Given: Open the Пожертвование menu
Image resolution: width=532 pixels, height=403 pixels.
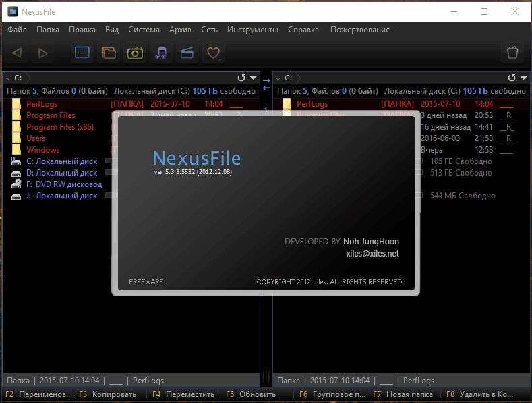Looking at the screenshot, I should point(360,30).
